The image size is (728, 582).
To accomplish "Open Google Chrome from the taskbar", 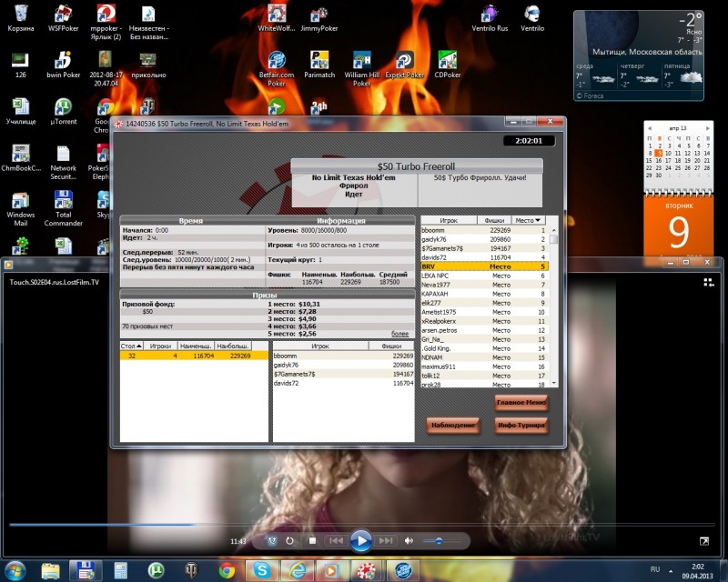I will coord(227,570).
